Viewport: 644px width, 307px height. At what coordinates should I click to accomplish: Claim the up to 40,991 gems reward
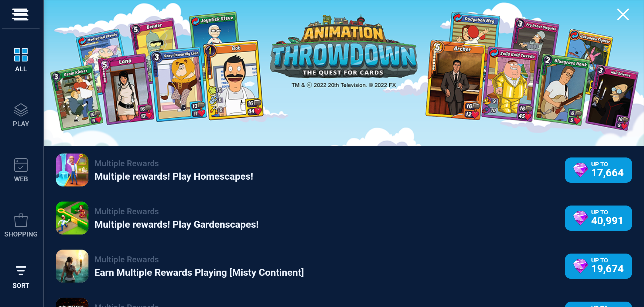pos(598,218)
